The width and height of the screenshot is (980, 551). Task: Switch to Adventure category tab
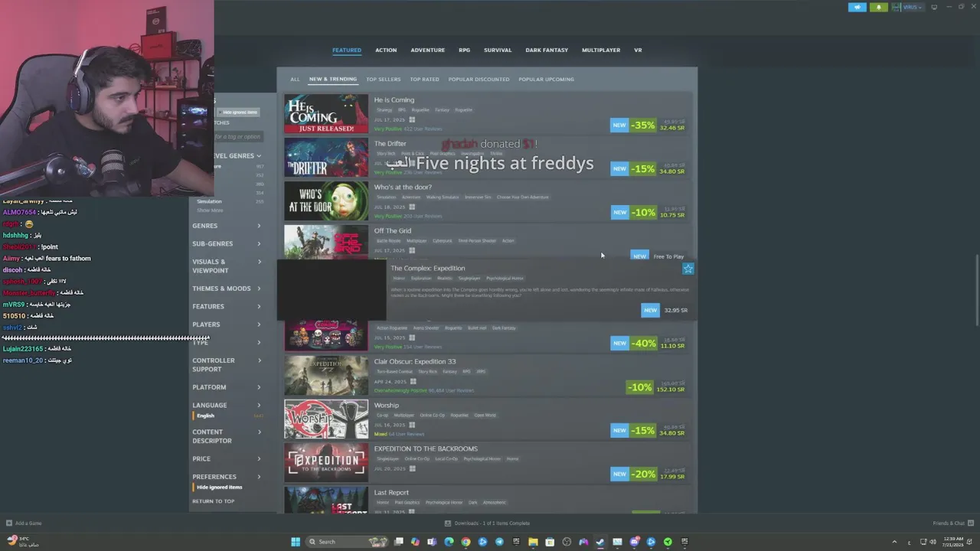427,51
